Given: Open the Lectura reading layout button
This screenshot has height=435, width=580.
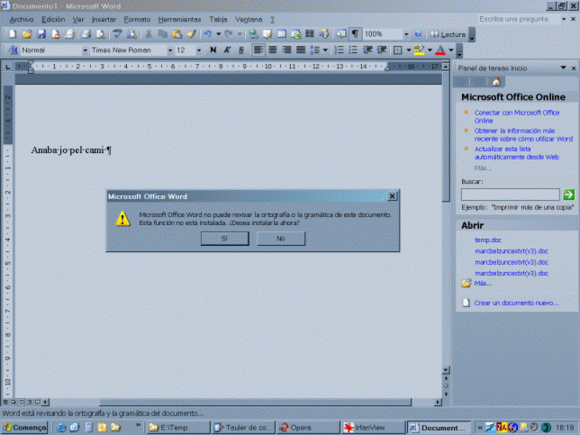Looking at the screenshot, I should coord(448,34).
